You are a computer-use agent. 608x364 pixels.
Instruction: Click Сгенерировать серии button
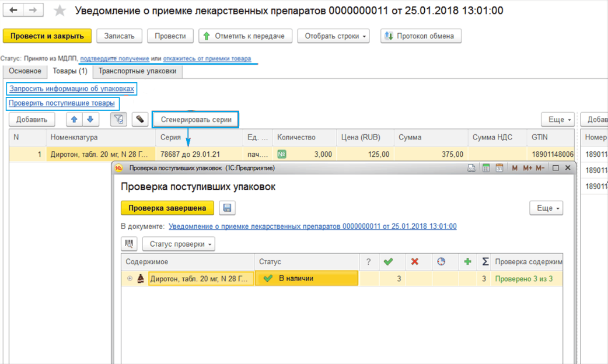click(x=195, y=120)
